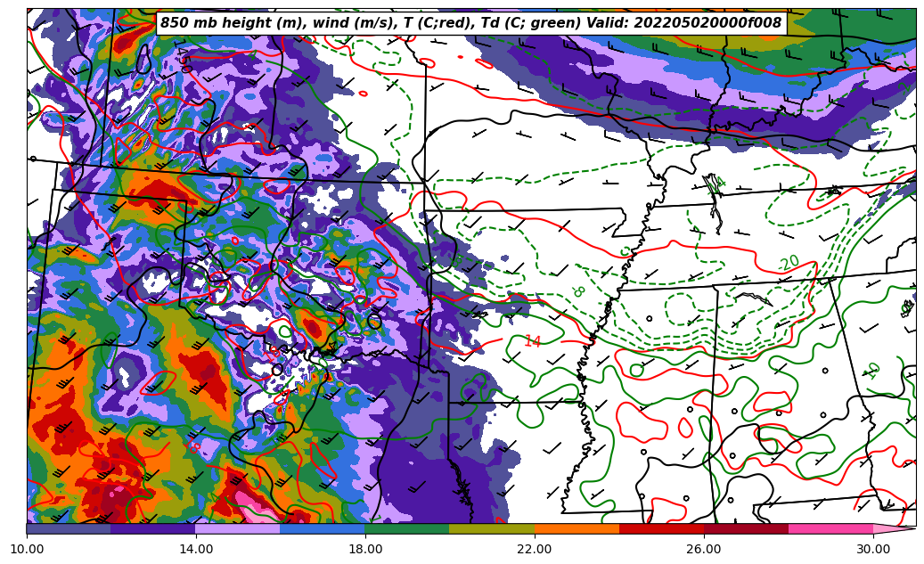
Task: Click the green -20 dewpoint contour label
Action: pyautogui.click(x=788, y=263)
